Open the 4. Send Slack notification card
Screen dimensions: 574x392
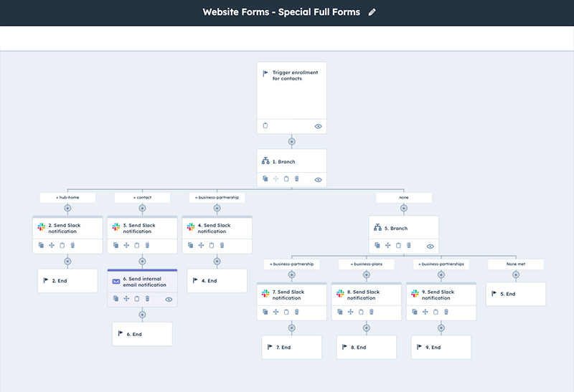pos(217,228)
